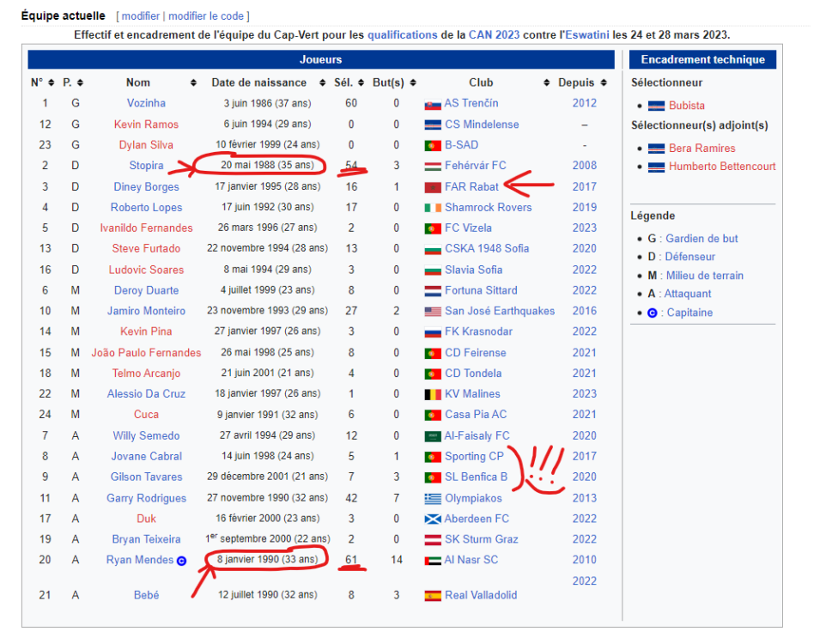
Task: Click the Morocco flag beside FAR Rabat
Action: point(433,187)
